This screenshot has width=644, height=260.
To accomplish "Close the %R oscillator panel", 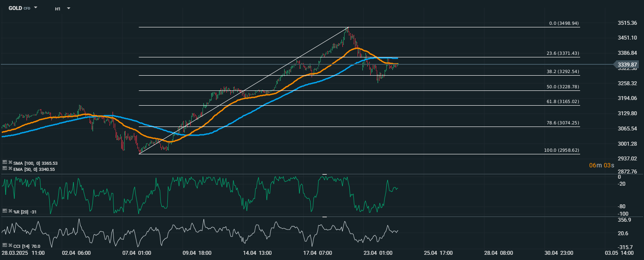I will (x=10, y=211).
